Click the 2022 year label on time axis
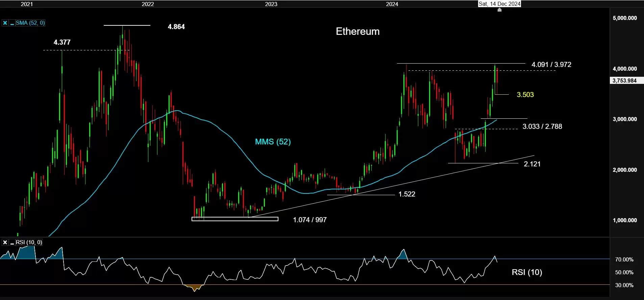This screenshot has width=644, height=300. point(148,4)
